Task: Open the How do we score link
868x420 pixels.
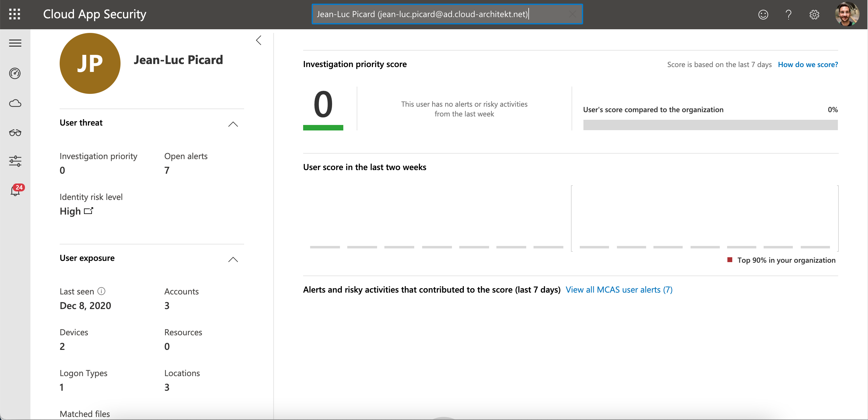Action: 808,64
